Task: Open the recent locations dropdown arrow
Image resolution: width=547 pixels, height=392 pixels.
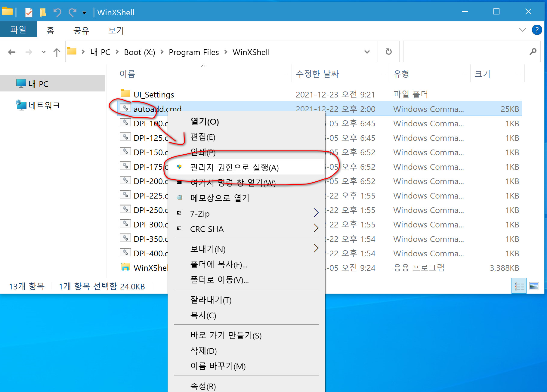Action: (44, 52)
